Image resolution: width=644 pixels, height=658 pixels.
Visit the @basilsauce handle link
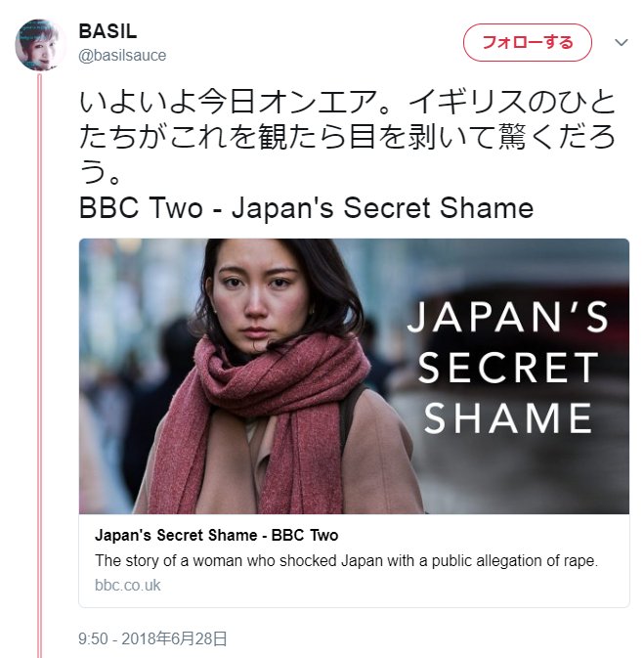point(122,56)
